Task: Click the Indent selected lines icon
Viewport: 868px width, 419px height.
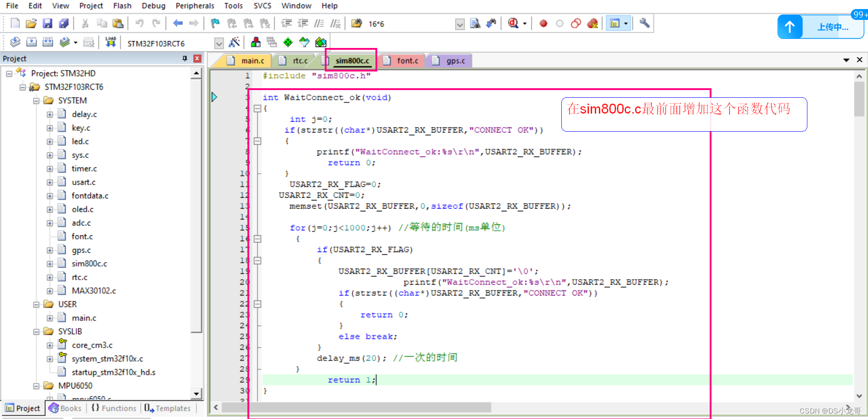Action: tap(286, 24)
